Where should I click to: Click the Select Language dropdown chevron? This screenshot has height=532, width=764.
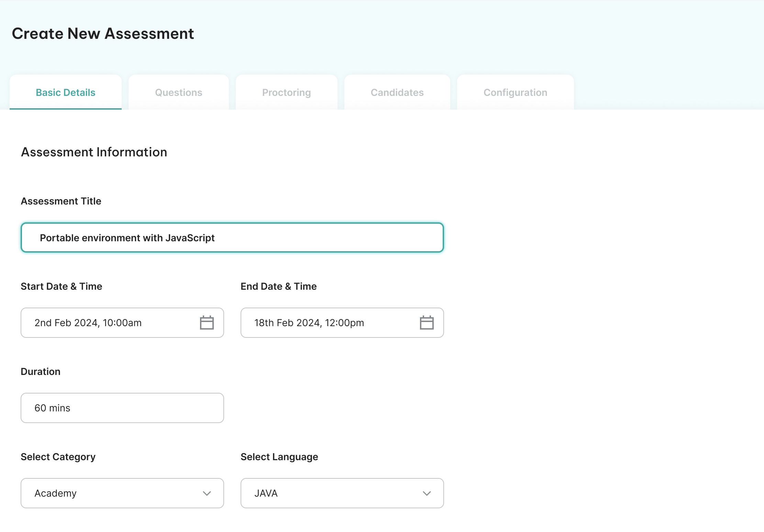pos(427,493)
